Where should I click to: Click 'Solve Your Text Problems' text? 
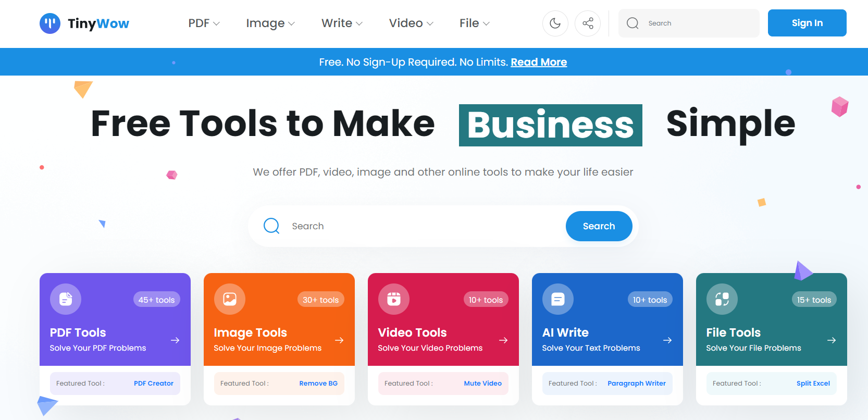pos(591,348)
